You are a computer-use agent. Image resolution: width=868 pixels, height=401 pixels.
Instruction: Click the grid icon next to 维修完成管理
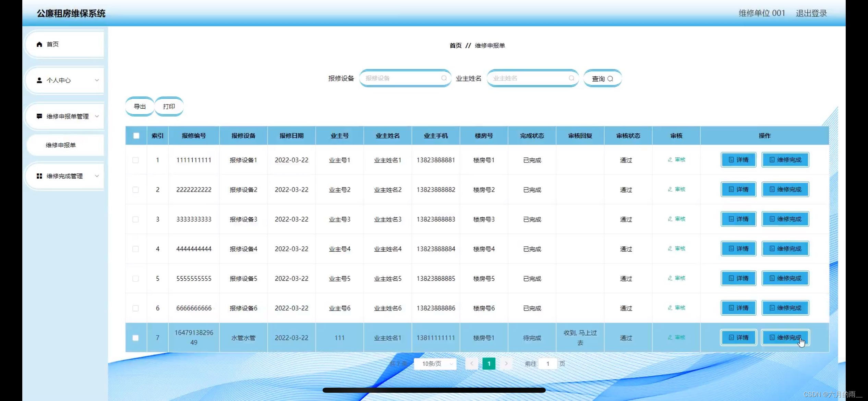[39, 176]
